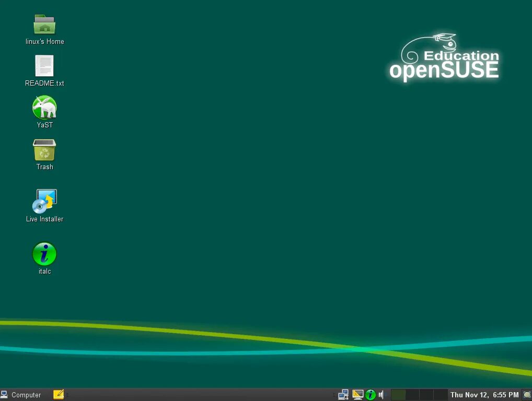Open the README.txt file icon

[44, 66]
